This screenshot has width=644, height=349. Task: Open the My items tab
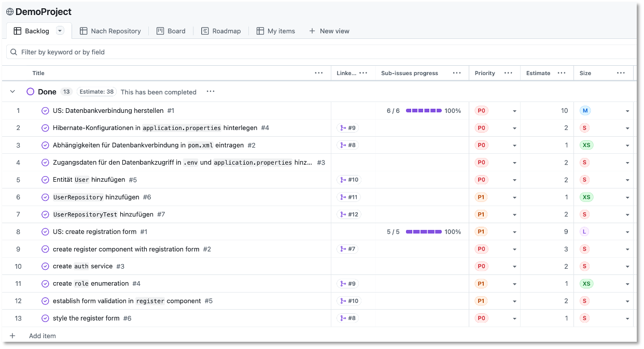coord(275,31)
